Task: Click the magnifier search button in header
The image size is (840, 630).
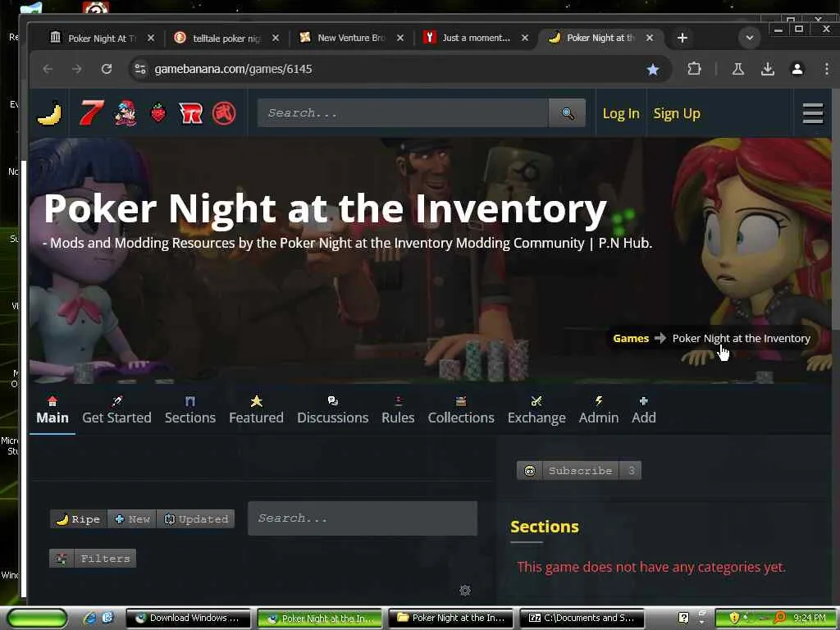Action: click(567, 113)
